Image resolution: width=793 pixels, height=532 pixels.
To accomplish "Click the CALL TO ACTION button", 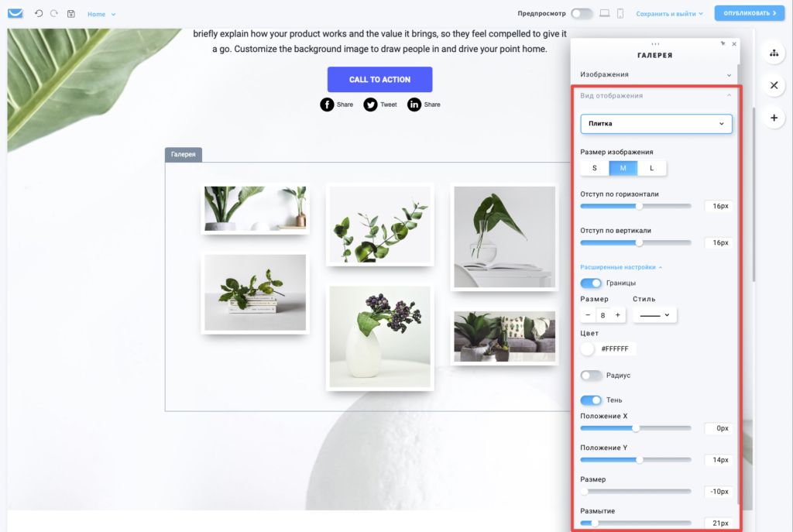I will [379, 80].
